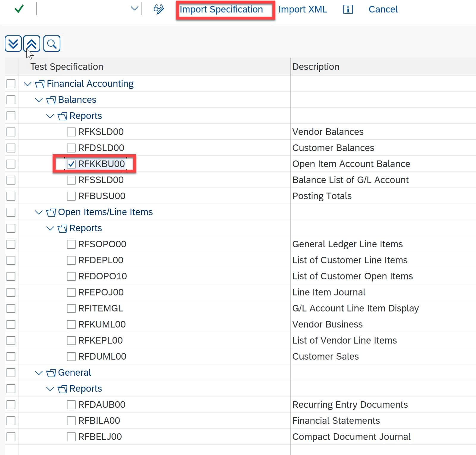
Task: Click the display/change glasses-pencil icon
Action: click(158, 9)
